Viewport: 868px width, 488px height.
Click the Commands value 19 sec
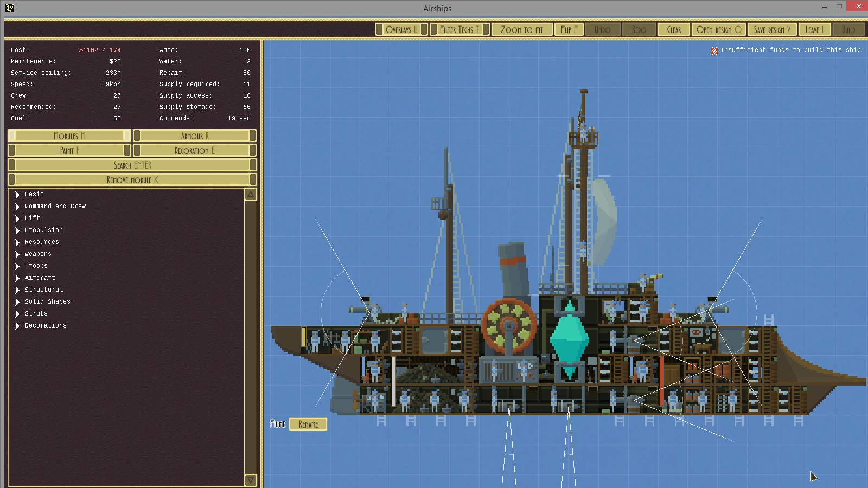click(239, 118)
